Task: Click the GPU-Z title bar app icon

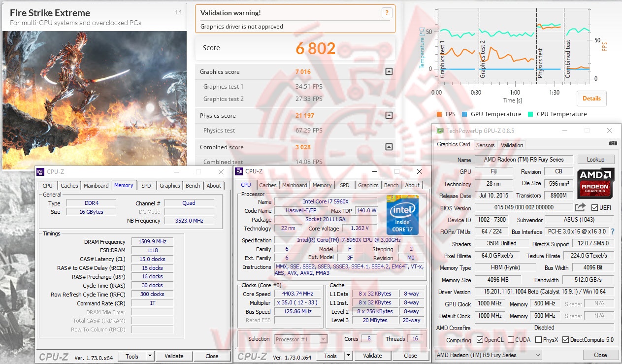Action: click(439, 131)
